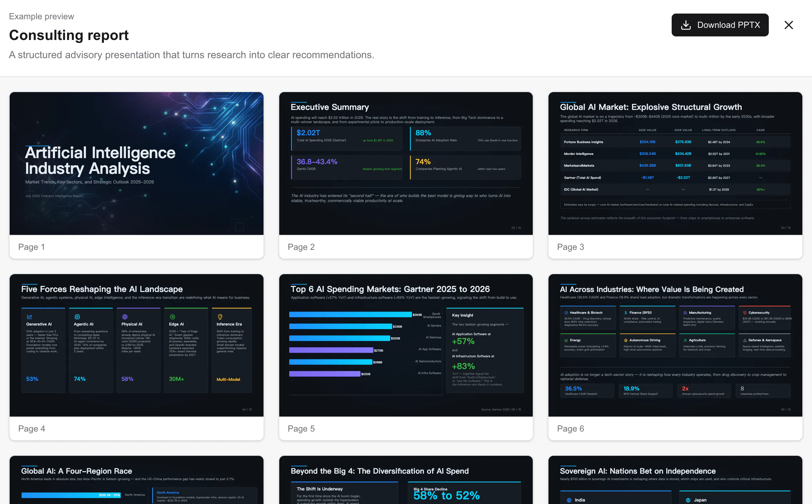Click the Agentic AI chip icon
This screenshot has height=504, width=812.
coord(77,317)
